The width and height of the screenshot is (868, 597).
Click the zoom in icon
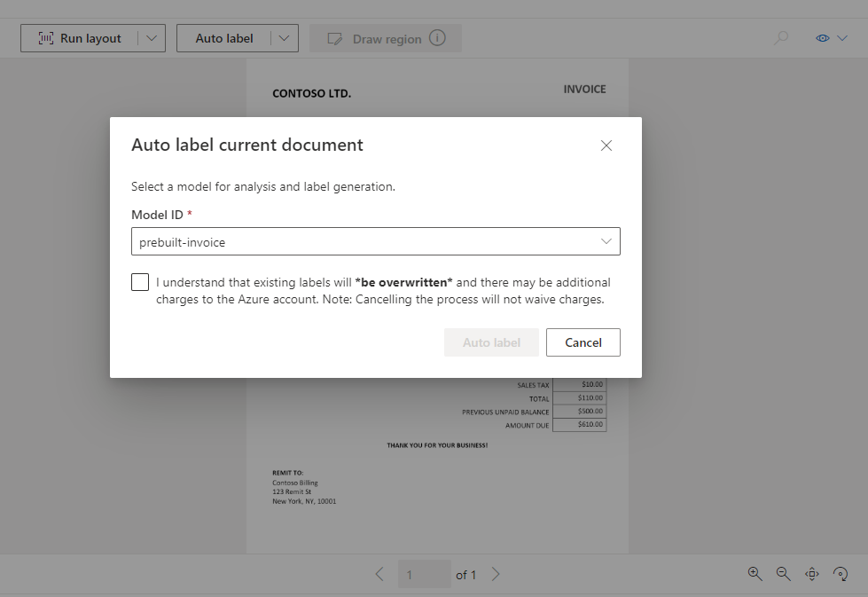[x=755, y=574]
